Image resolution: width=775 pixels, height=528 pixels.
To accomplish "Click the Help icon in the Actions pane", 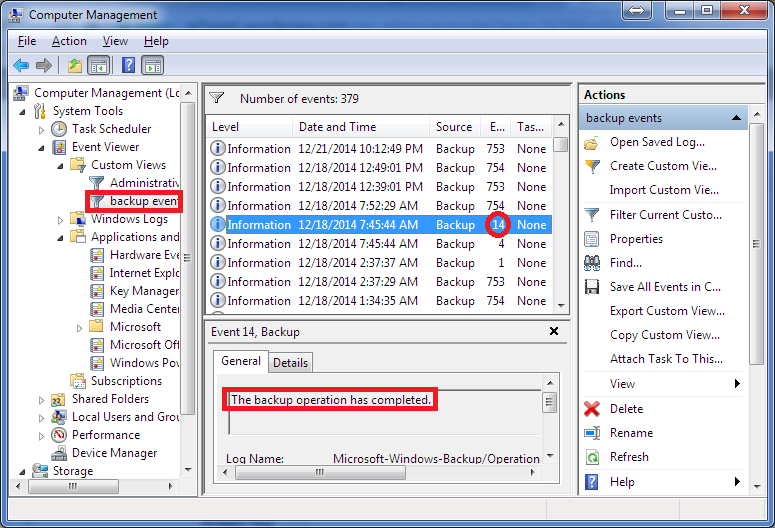I will pos(592,482).
